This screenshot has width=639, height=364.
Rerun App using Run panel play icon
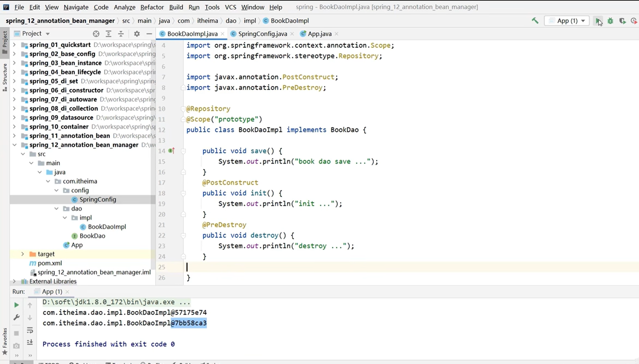(16, 305)
